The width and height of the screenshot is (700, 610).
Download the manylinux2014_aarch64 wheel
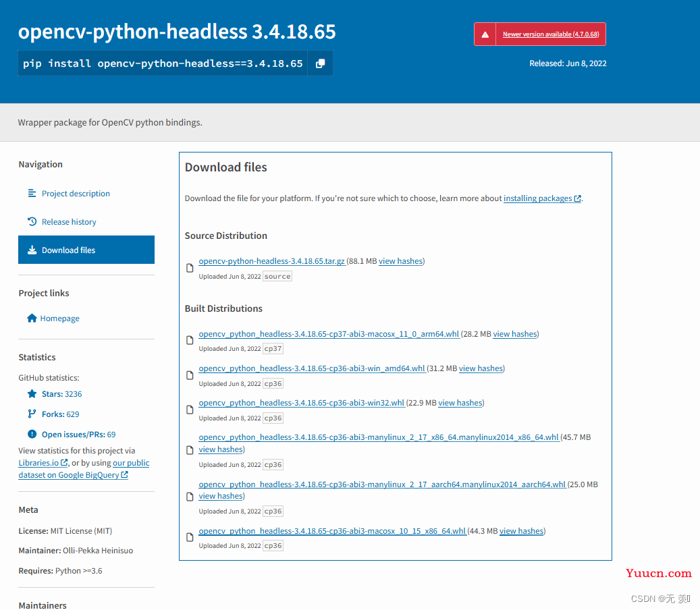pyautogui.click(x=383, y=484)
